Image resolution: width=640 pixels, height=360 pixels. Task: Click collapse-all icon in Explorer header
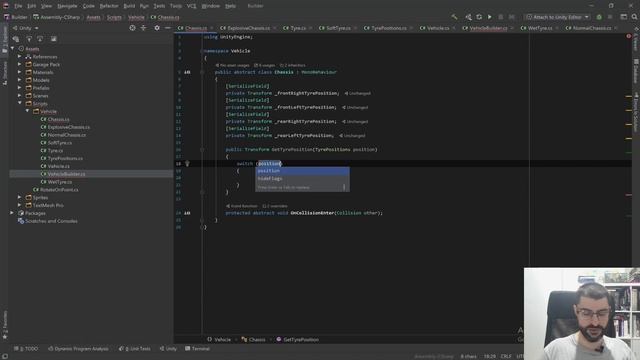143,28
